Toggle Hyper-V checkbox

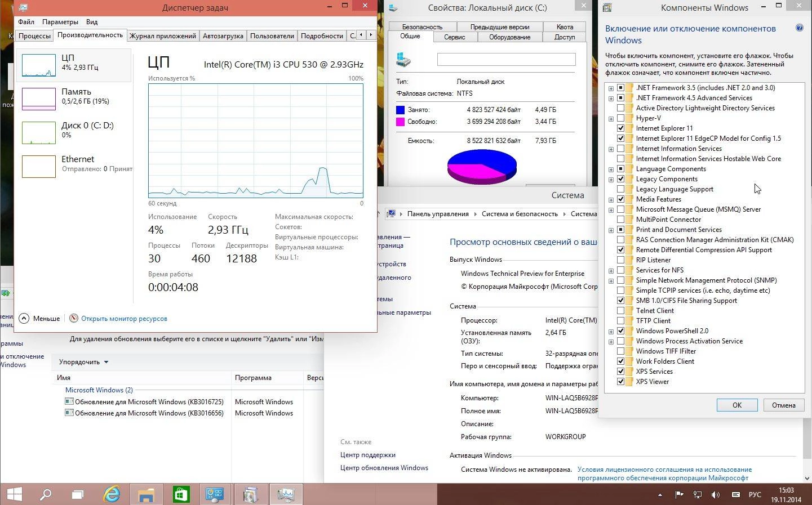click(x=620, y=118)
